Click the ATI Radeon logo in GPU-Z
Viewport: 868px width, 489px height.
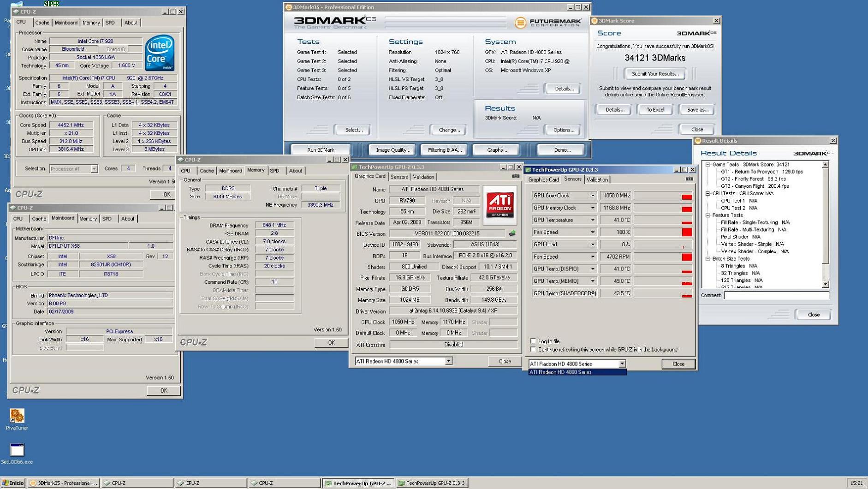500,205
